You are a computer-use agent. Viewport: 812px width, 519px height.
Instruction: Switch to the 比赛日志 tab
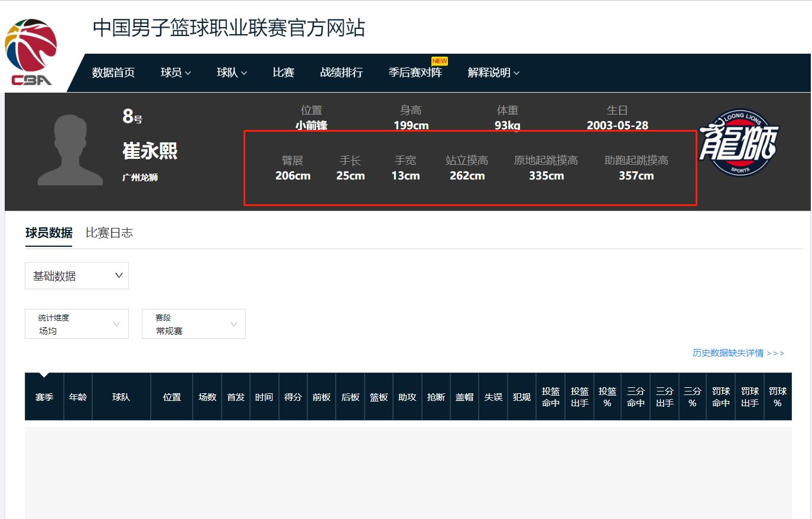[109, 233]
